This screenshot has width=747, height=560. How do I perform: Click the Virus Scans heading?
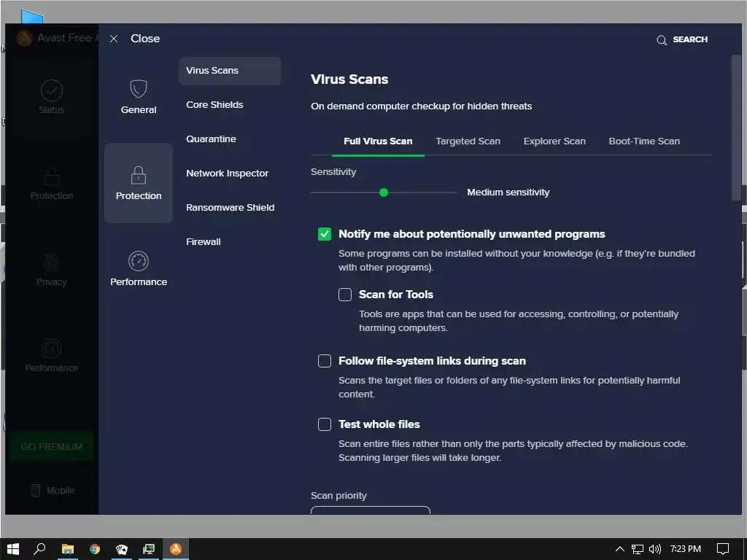(x=349, y=79)
